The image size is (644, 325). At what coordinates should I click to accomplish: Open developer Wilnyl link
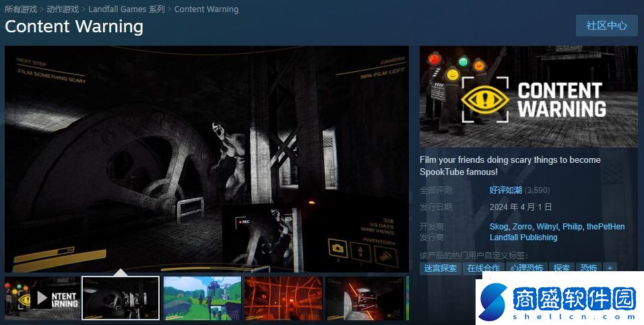click(547, 227)
